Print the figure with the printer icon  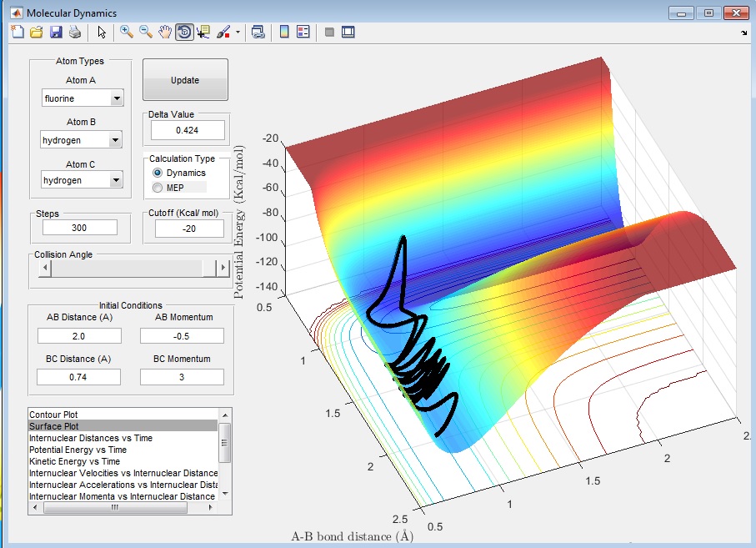(x=75, y=32)
